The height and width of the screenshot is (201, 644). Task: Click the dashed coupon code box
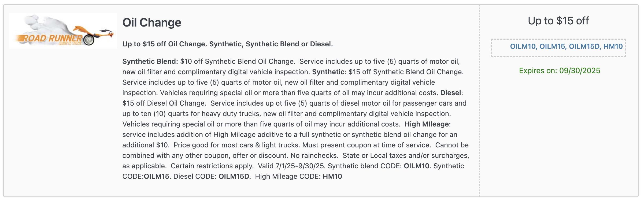(558, 48)
